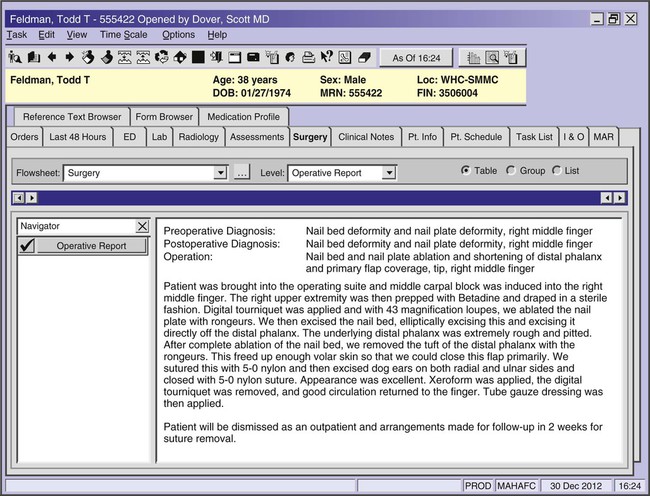Image resolution: width=650 pixels, height=496 pixels.
Task: Switch to the Pt. Info tab
Action: click(x=422, y=137)
